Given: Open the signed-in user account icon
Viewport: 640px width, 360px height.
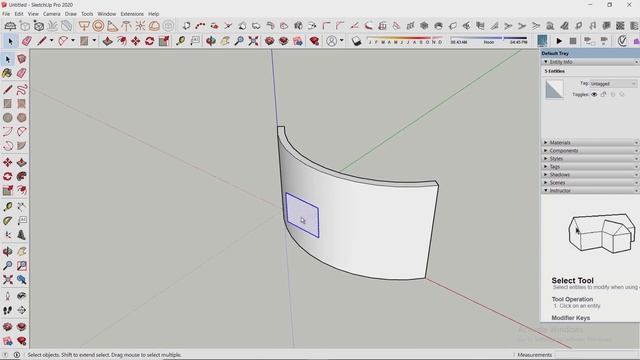Looking at the screenshot, I should (332, 41).
